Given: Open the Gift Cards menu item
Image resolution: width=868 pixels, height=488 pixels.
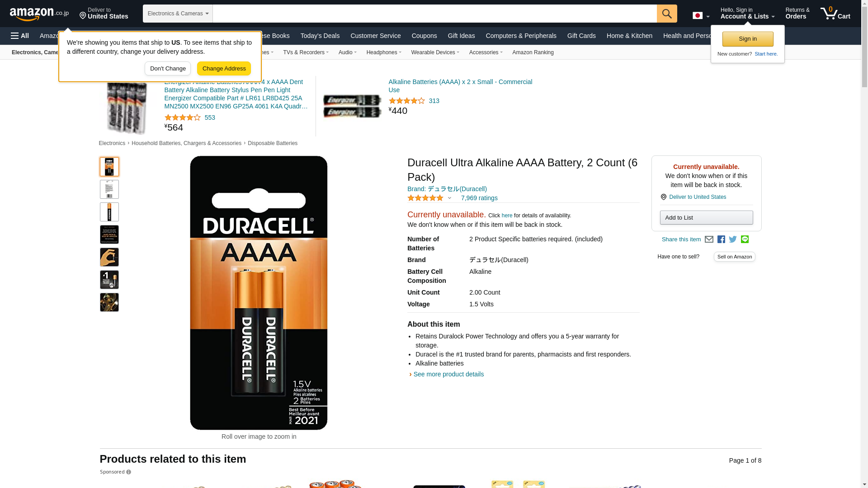Looking at the screenshot, I should point(581,36).
